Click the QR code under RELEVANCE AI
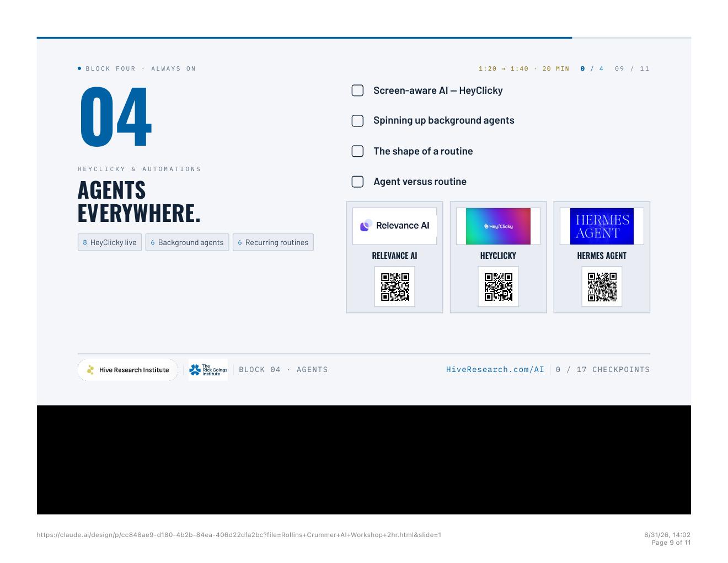The width and height of the screenshot is (728, 563). (395, 286)
